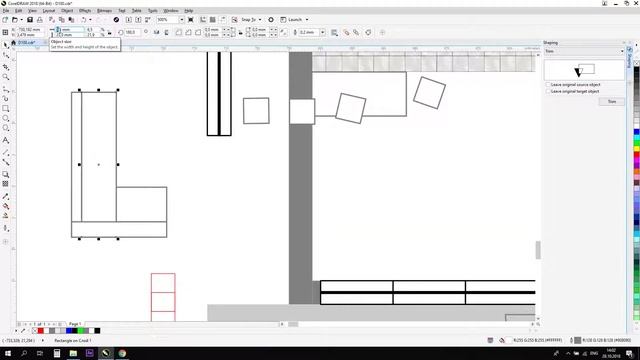
Task: Pick the green swatch in document palette
Action: pos(80,331)
